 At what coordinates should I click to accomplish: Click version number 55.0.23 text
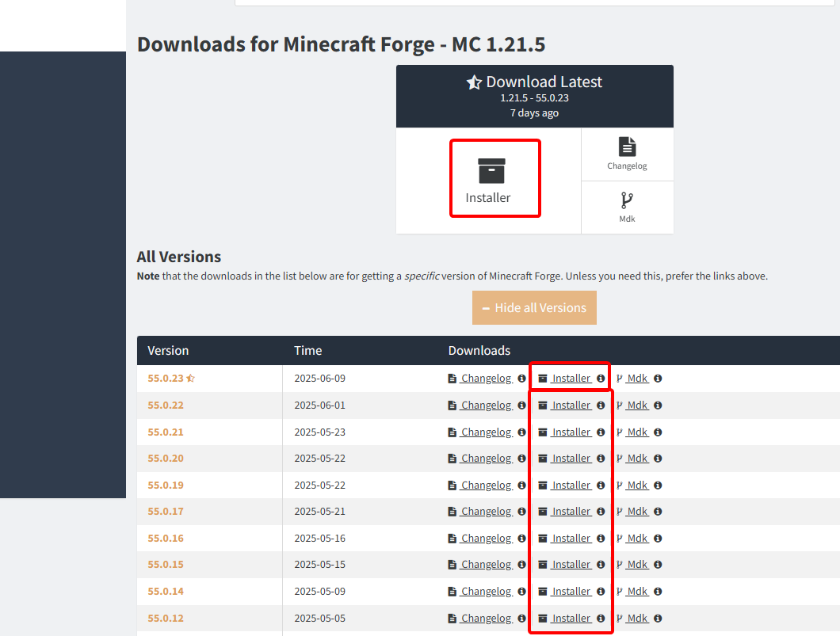[166, 379]
